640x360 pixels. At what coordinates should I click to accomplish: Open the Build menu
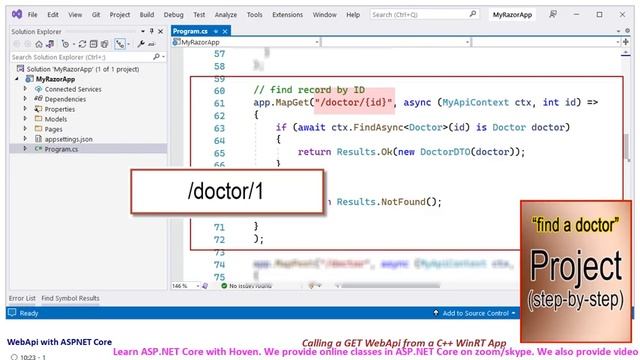(x=147, y=14)
